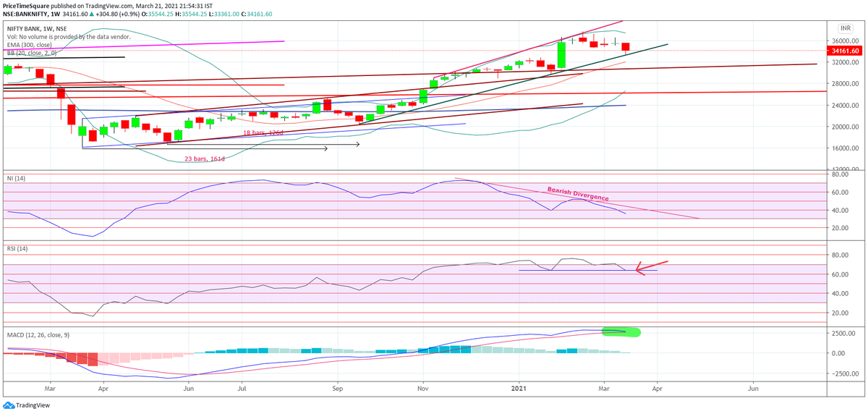This screenshot has width=868, height=414.
Task: Click the Bearish Divergence text annotation
Action: [577, 193]
